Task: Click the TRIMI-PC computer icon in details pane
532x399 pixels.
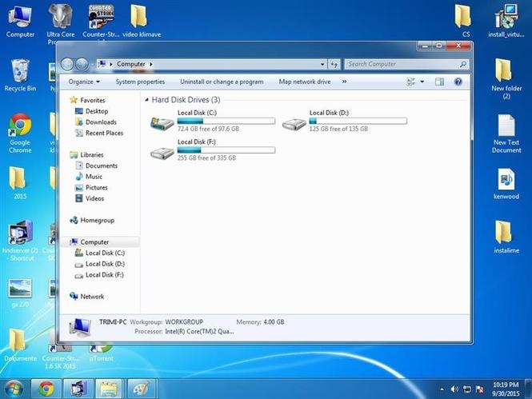Action: (80, 327)
